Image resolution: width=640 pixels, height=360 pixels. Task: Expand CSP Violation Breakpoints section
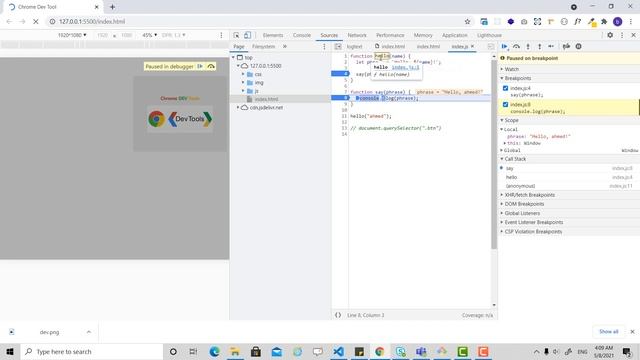533,231
